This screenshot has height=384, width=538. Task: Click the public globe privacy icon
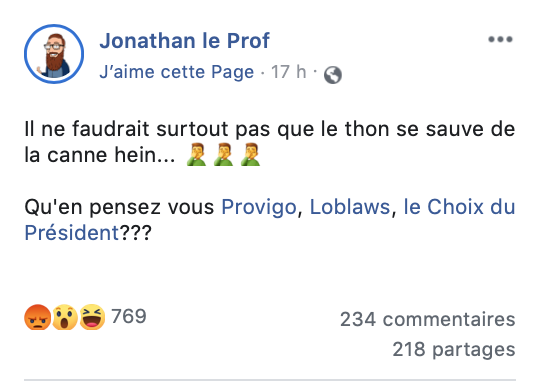333,75
